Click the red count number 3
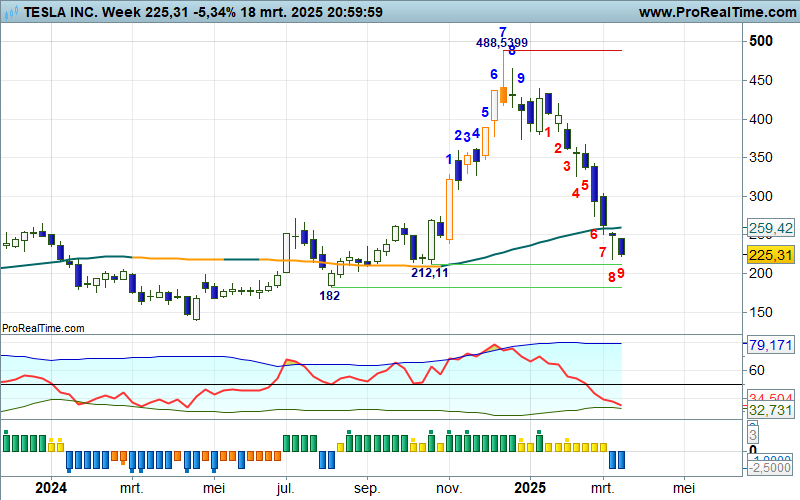This screenshot has height=500, width=800. (567, 166)
